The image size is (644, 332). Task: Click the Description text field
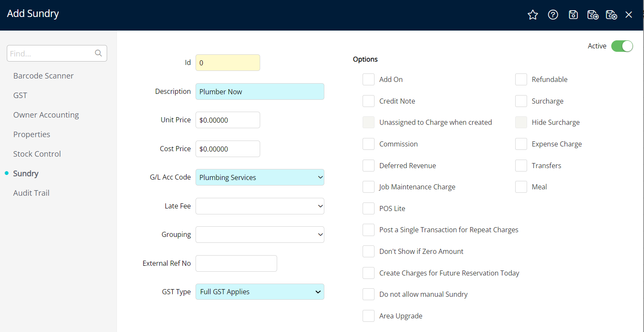pyautogui.click(x=260, y=92)
